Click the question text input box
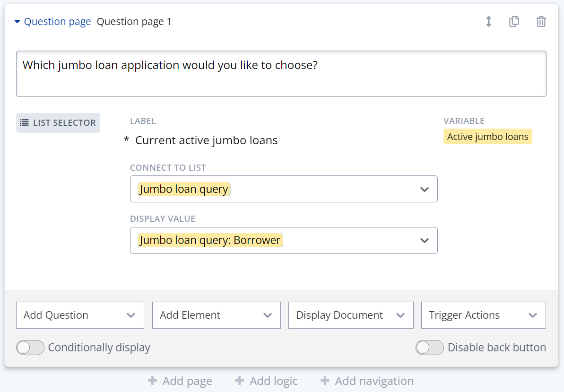The image size is (564, 392). click(x=281, y=74)
